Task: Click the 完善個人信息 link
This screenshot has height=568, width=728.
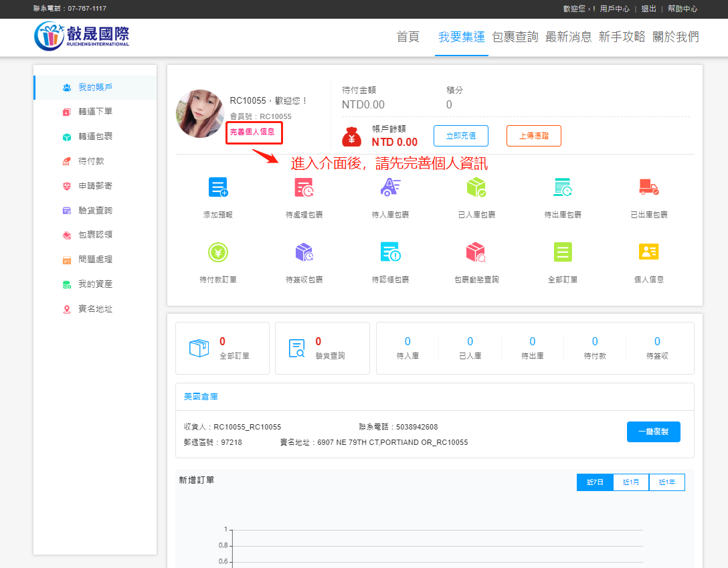Action: tap(252, 132)
